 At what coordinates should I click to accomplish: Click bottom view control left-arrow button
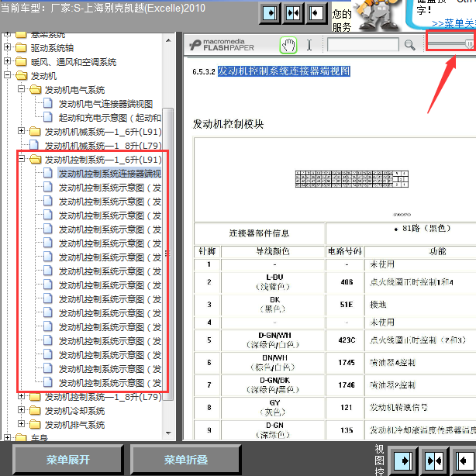(x=464, y=460)
